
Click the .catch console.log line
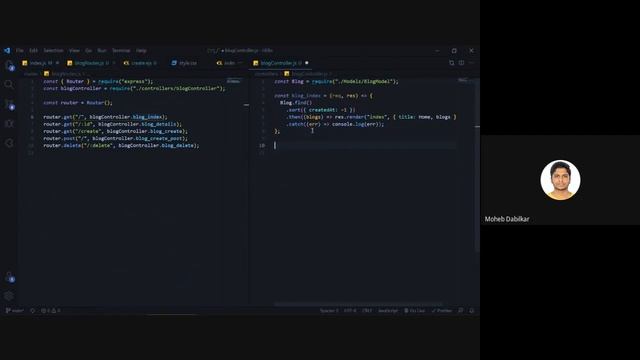(335, 124)
